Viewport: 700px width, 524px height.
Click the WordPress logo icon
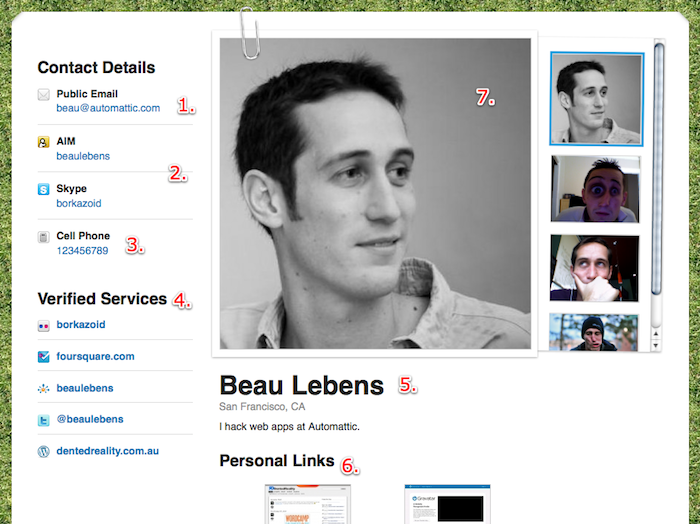[x=43, y=451]
